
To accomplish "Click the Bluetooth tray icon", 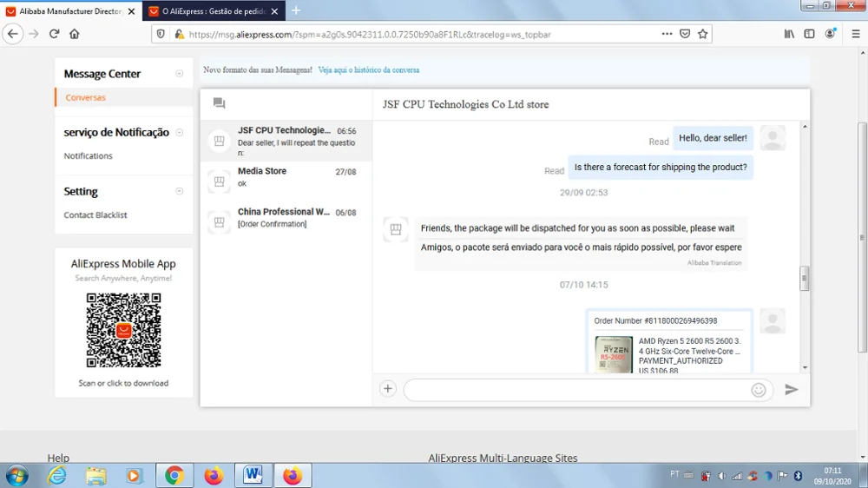I will 799,476.
